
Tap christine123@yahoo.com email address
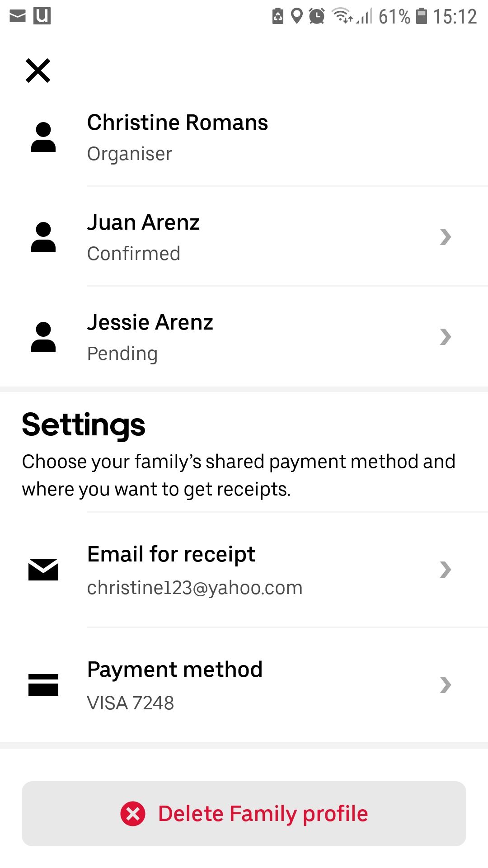pos(195,588)
